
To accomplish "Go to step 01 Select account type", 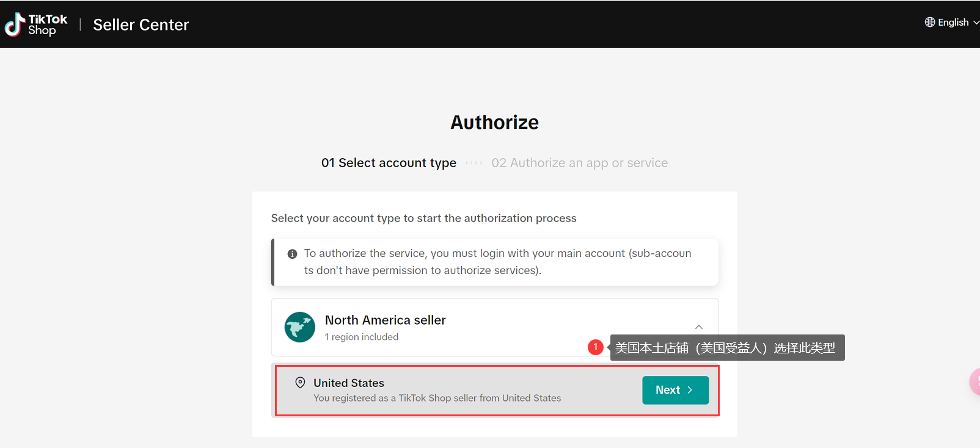I will click(389, 163).
